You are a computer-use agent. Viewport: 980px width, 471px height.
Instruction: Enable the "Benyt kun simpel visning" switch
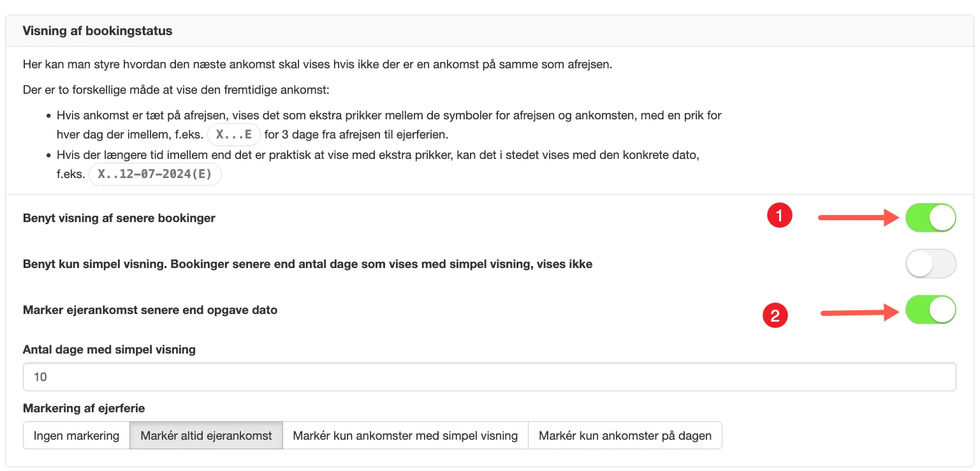click(x=931, y=263)
